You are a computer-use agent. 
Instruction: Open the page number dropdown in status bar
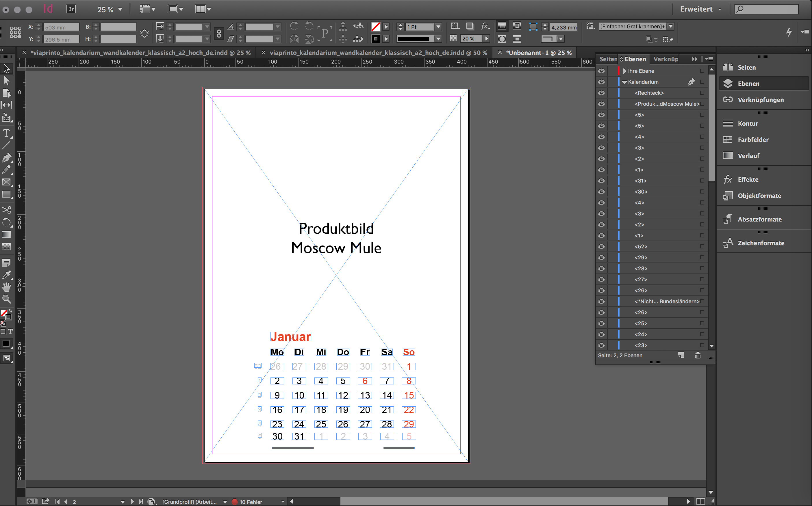123,502
